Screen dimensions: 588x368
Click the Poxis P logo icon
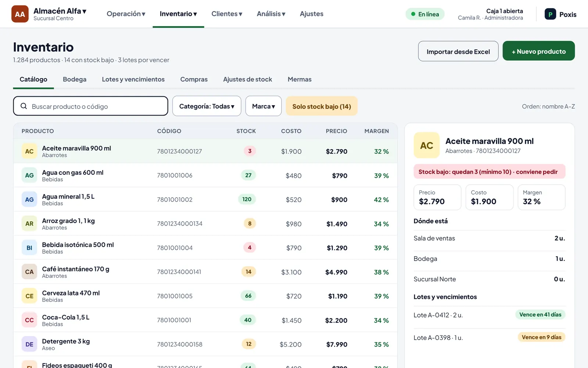tap(550, 14)
